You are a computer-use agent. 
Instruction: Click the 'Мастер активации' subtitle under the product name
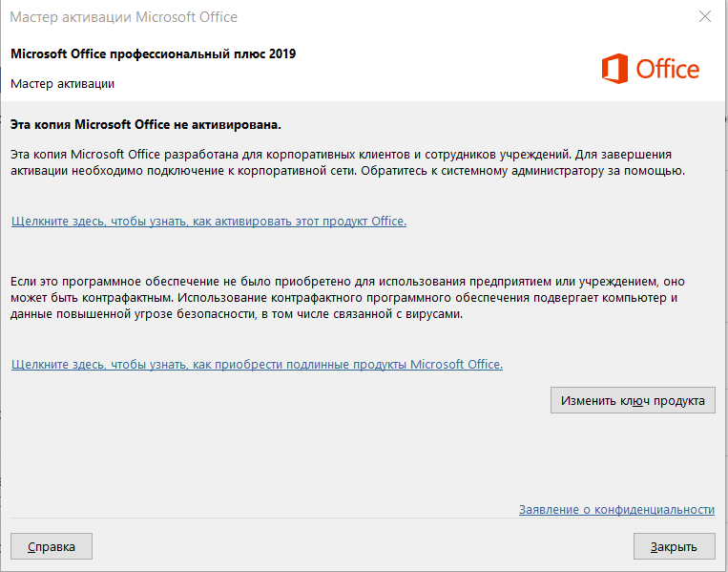(63, 84)
